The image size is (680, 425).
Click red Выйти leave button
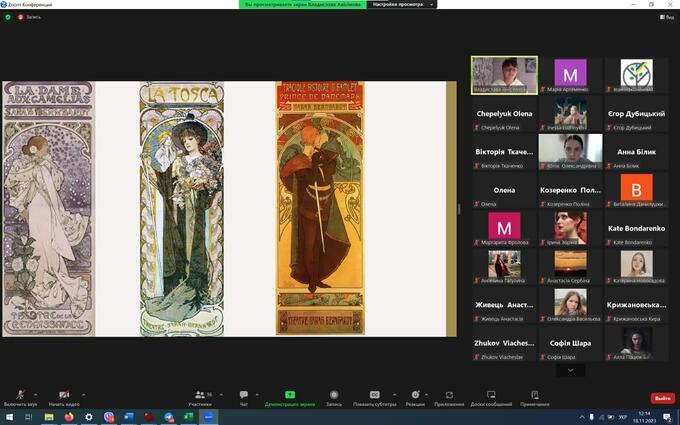click(x=663, y=398)
